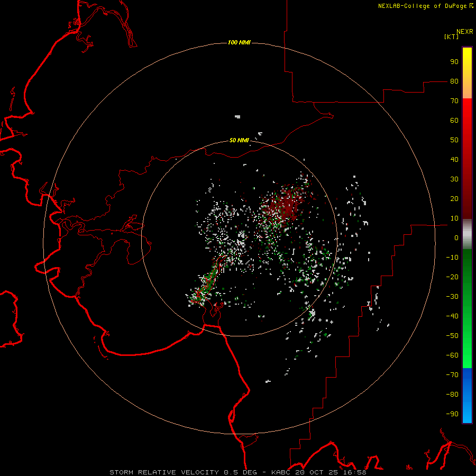The image size is (476, 476).
Task: Click the -50 value on the velocity scale
Action: coord(452,335)
